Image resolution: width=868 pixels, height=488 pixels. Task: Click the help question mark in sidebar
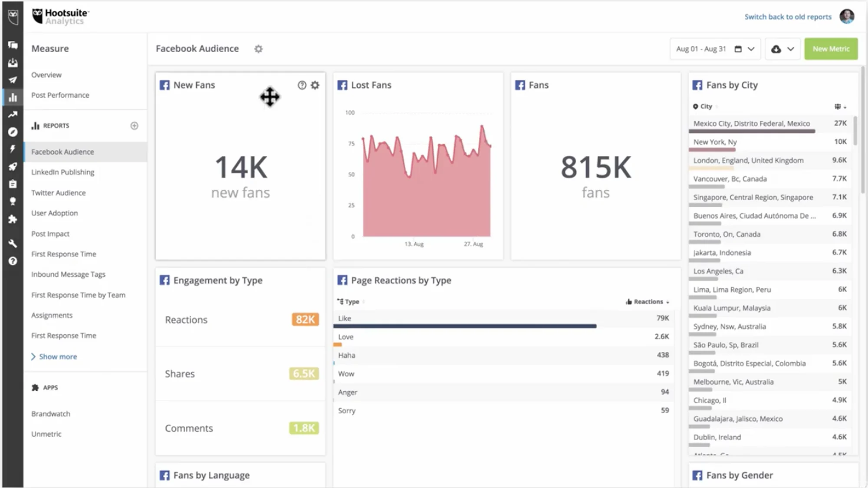click(13, 261)
